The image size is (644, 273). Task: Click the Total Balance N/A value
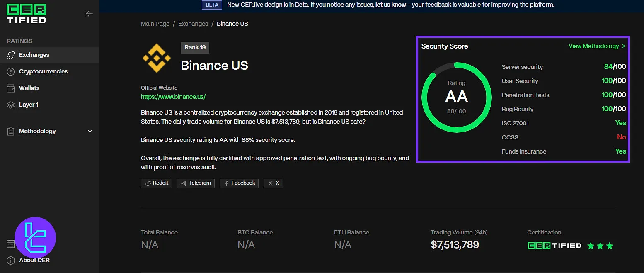point(150,245)
